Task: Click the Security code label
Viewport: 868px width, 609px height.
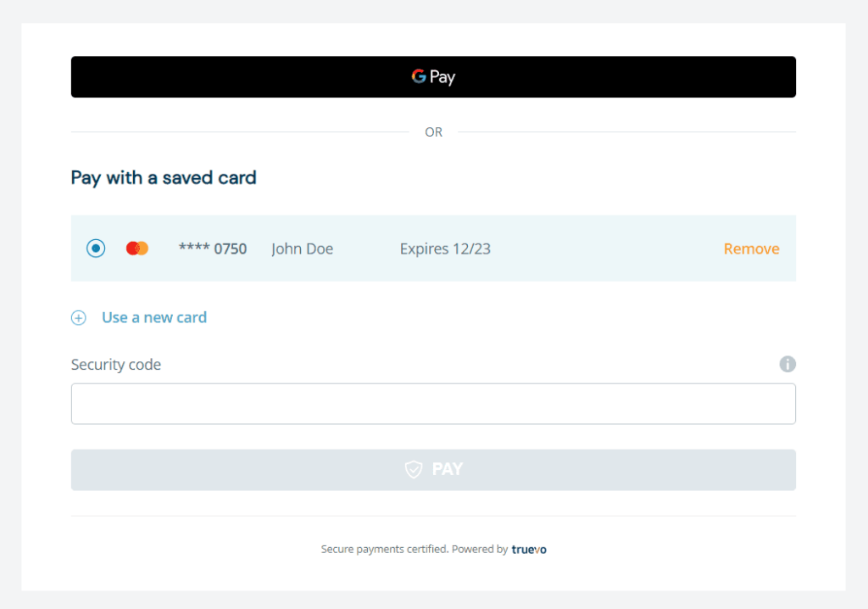Action: point(115,364)
